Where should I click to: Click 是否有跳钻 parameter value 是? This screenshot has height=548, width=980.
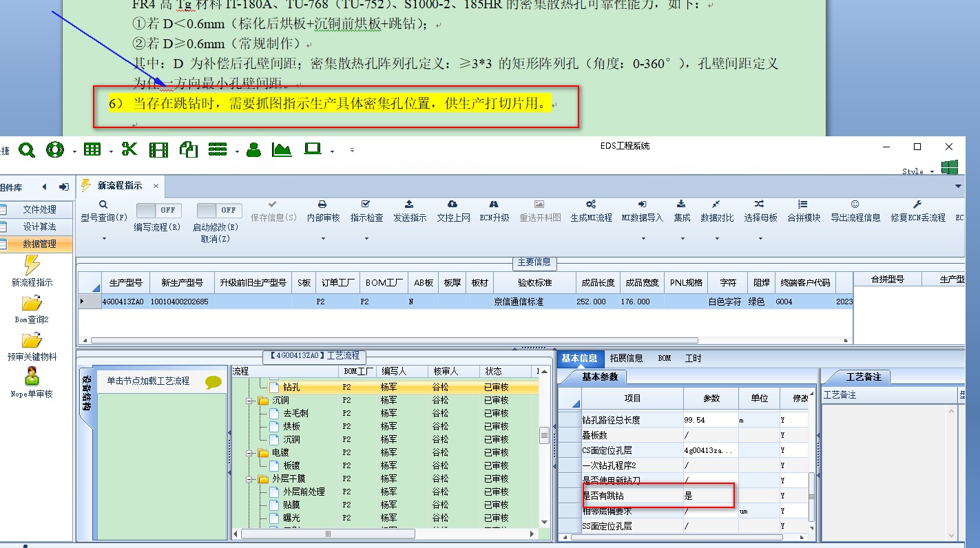[x=710, y=496]
